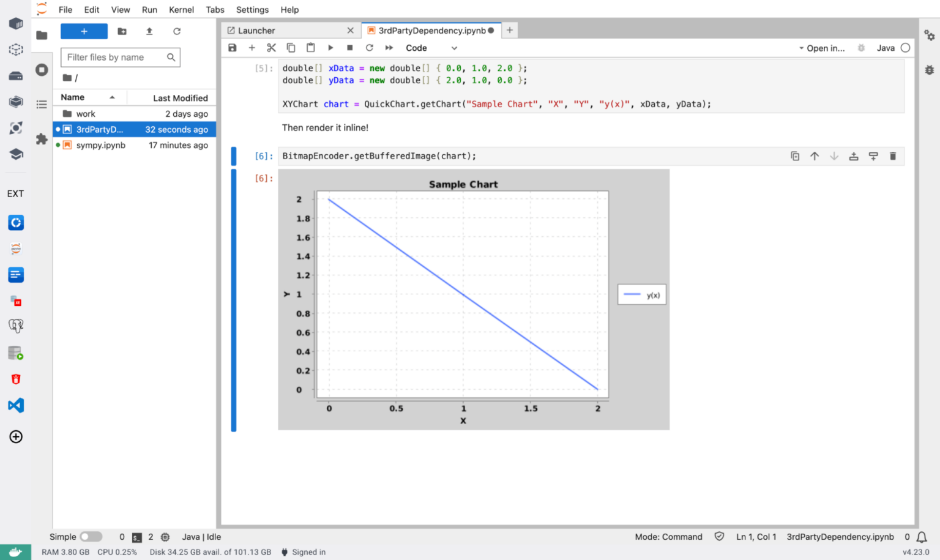Click the blue new launcher button

(84, 31)
